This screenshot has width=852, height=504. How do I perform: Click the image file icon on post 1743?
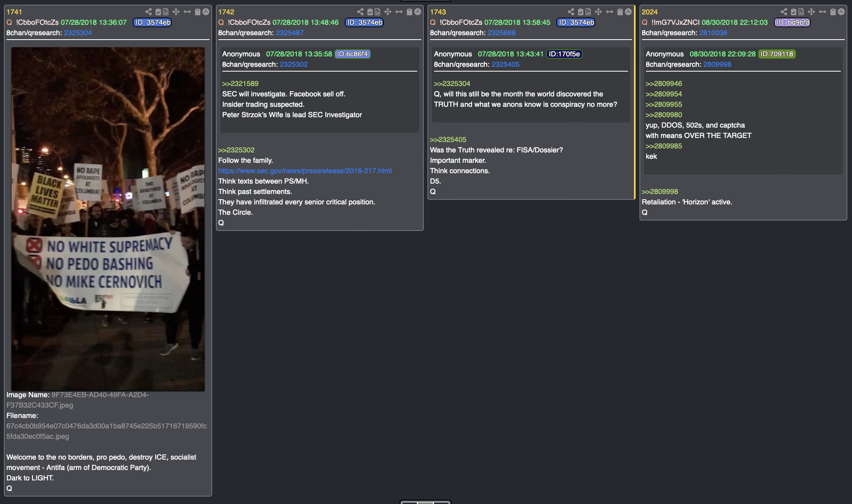click(x=588, y=12)
